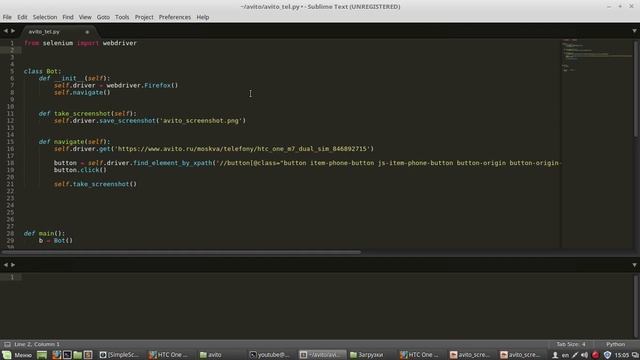Open the Goto menu

pyautogui.click(x=103, y=17)
